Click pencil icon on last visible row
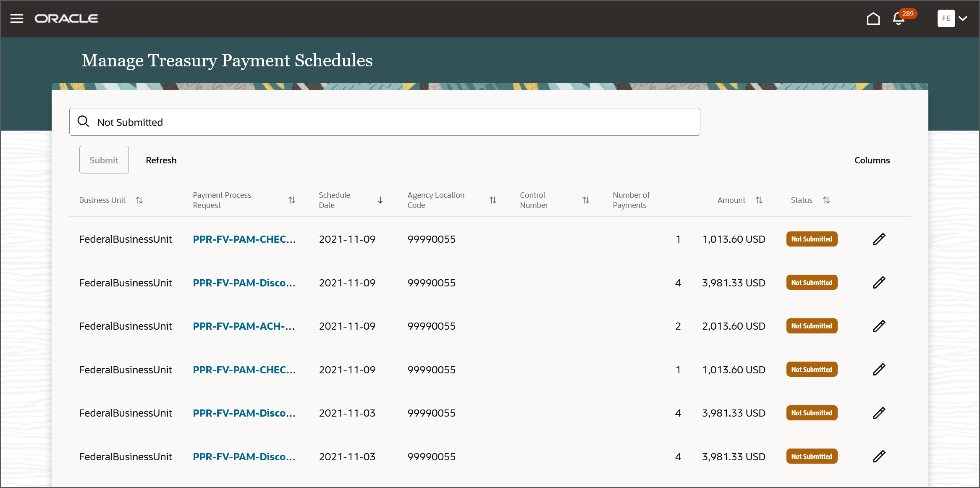Viewport: 980px width, 488px height. click(879, 457)
